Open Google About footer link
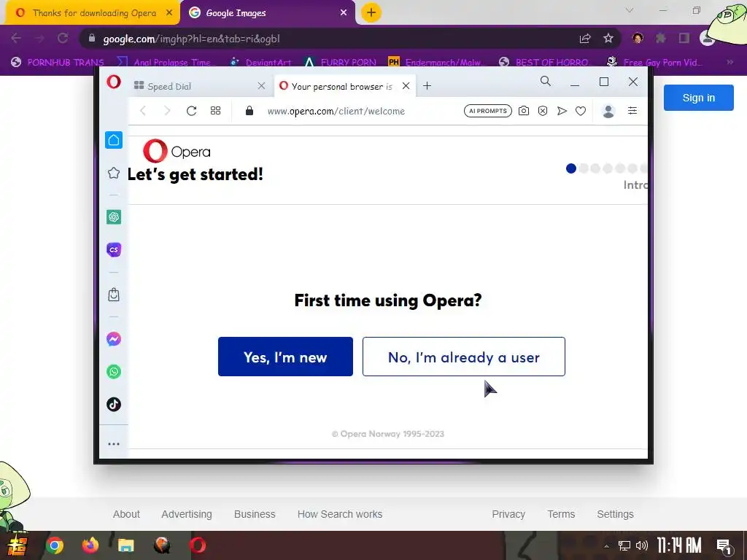The image size is (747, 560). [126, 514]
